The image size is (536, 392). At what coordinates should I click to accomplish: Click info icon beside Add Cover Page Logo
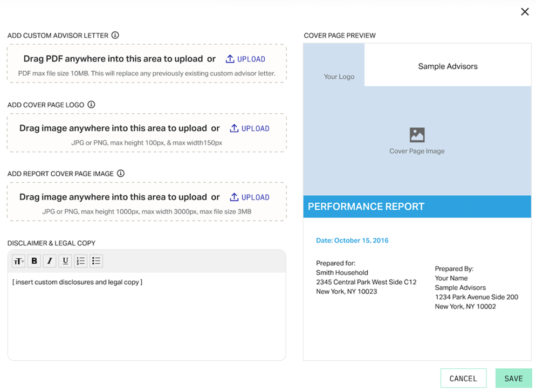91,105
